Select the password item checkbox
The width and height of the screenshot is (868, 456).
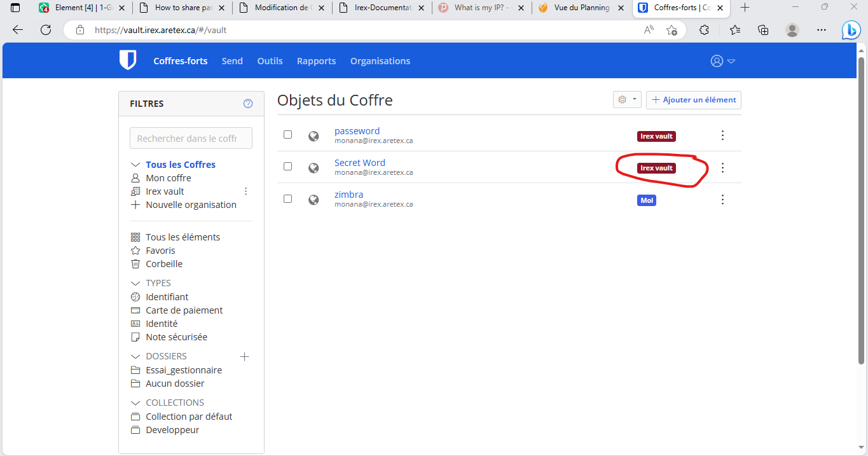click(287, 135)
